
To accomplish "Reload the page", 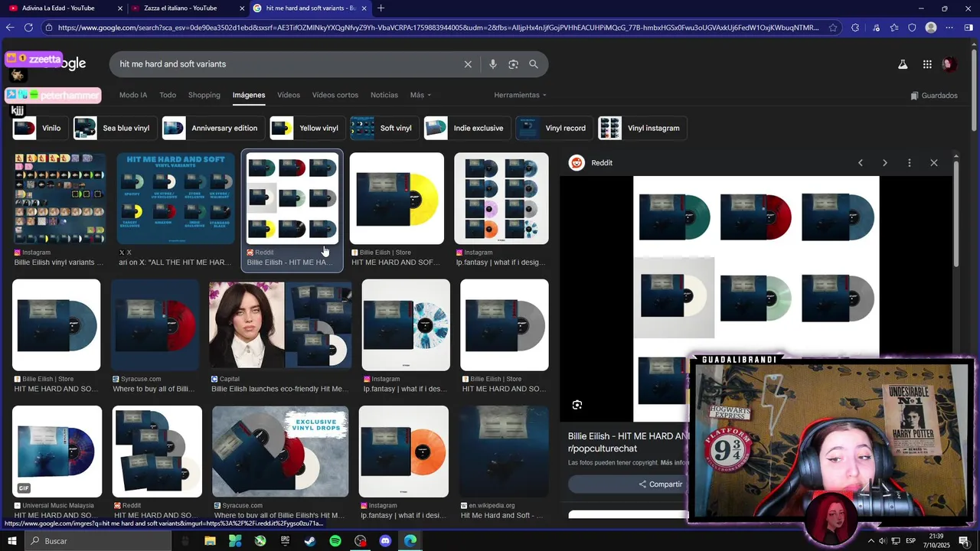I will (x=28, y=28).
